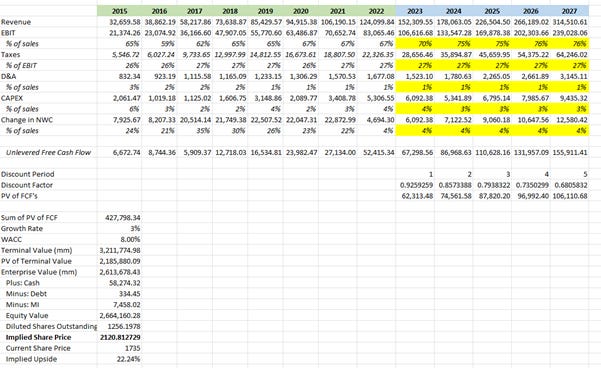Click the Discount Factor label
The height and width of the screenshot is (368, 601).
coord(27,185)
